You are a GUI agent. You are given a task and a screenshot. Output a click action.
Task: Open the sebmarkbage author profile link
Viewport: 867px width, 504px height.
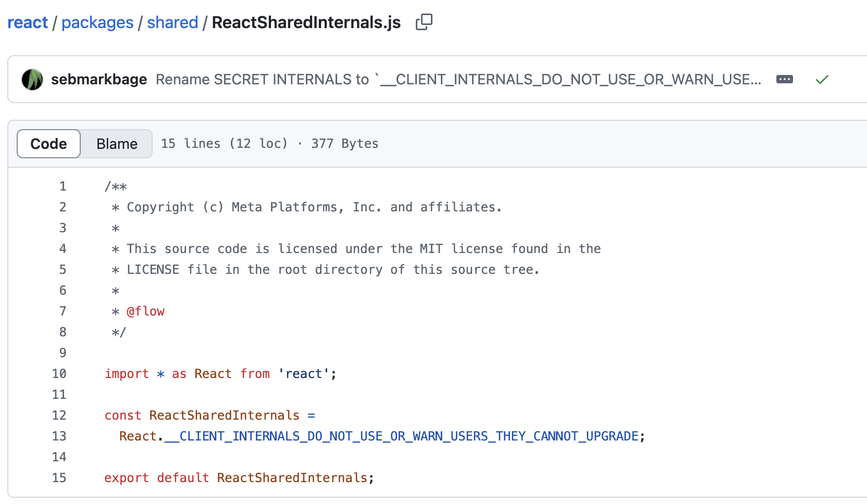pos(99,79)
